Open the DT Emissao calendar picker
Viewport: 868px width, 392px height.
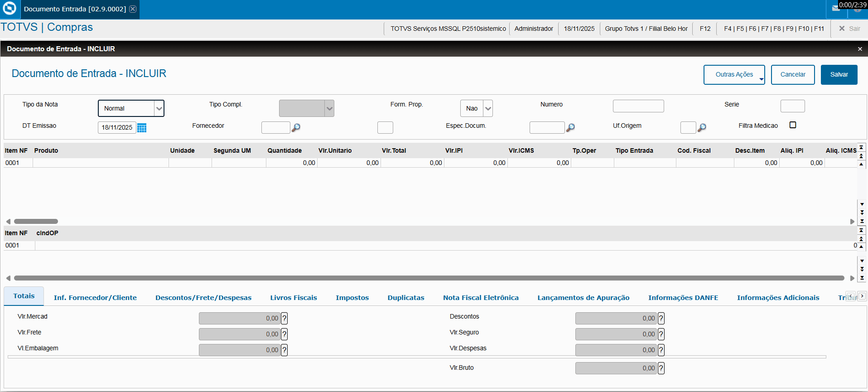(x=142, y=128)
